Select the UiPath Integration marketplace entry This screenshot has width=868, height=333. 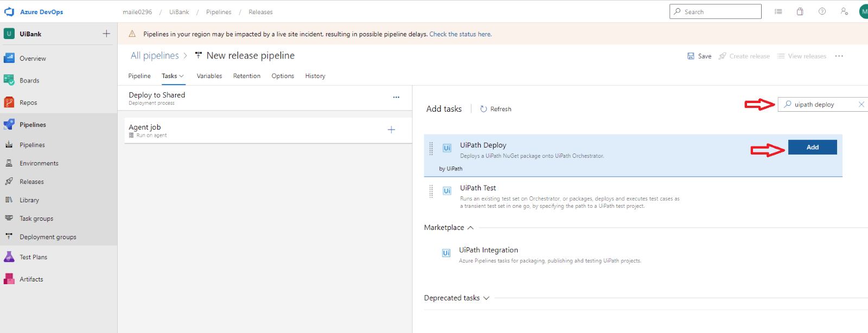point(633,255)
